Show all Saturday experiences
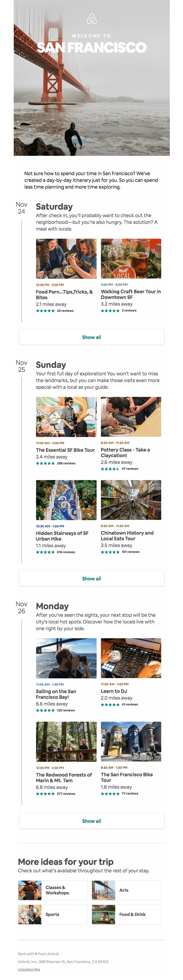The height and width of the screenshot is (980, 183). point(92,337)
